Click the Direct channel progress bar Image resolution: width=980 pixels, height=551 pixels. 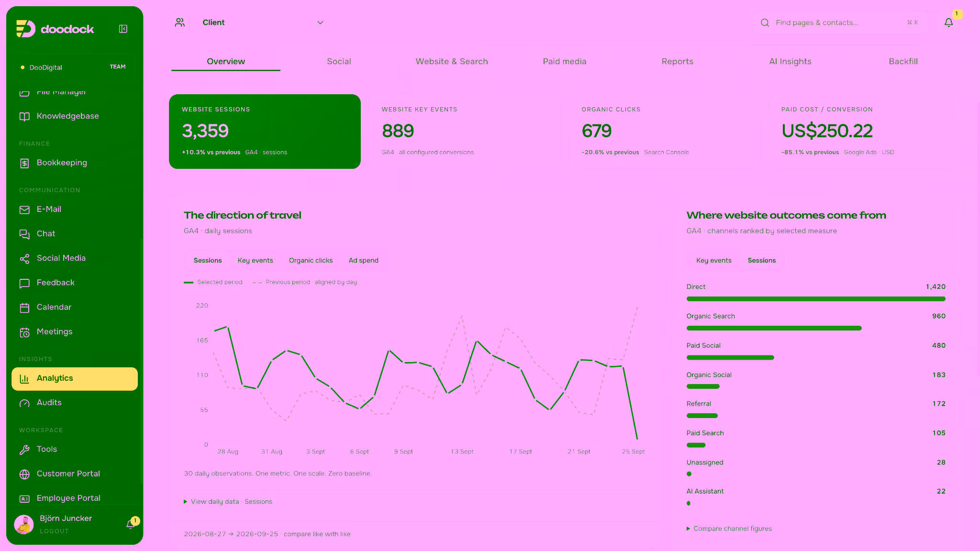[x=816, y=299]
